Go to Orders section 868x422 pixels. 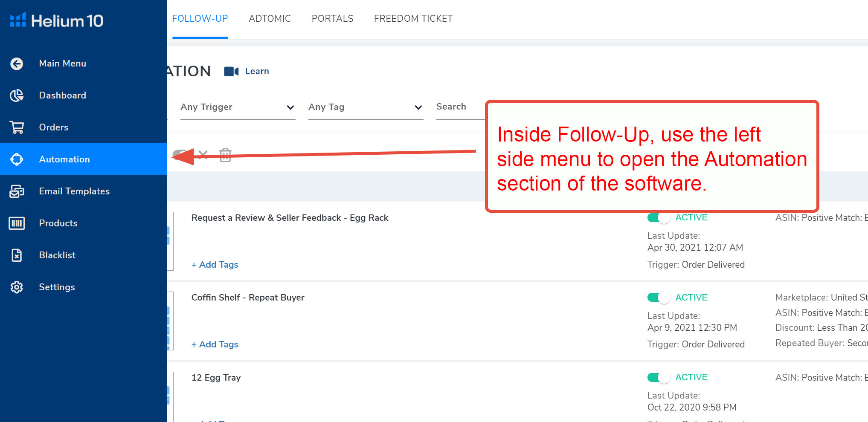pyautogui.click(x=84, y=127)
